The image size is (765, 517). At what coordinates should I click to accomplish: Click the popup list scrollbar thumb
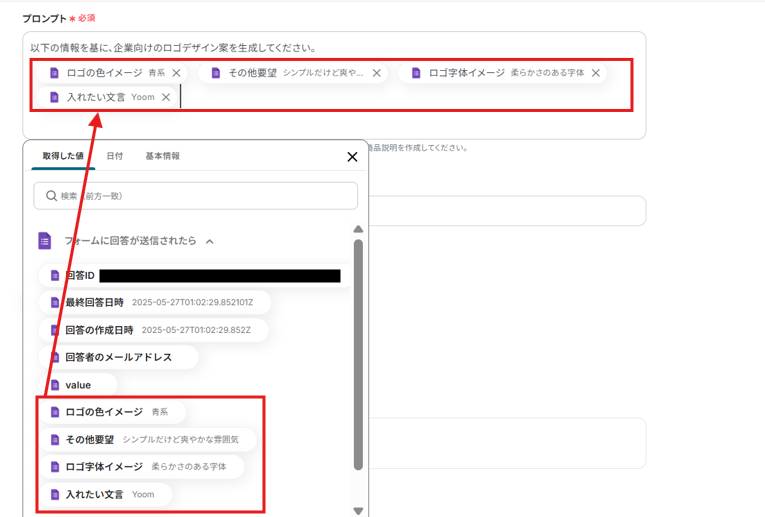(358, 355)
